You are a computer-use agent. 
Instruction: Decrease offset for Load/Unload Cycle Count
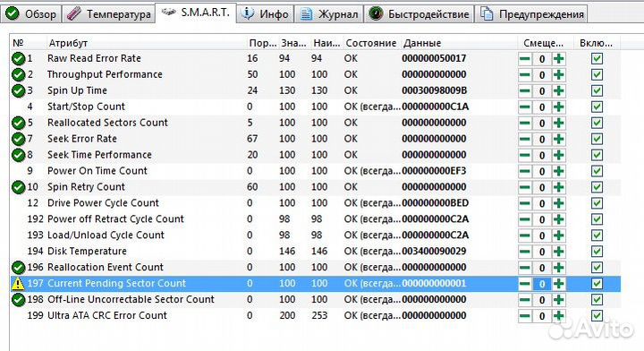pos(525,235)
